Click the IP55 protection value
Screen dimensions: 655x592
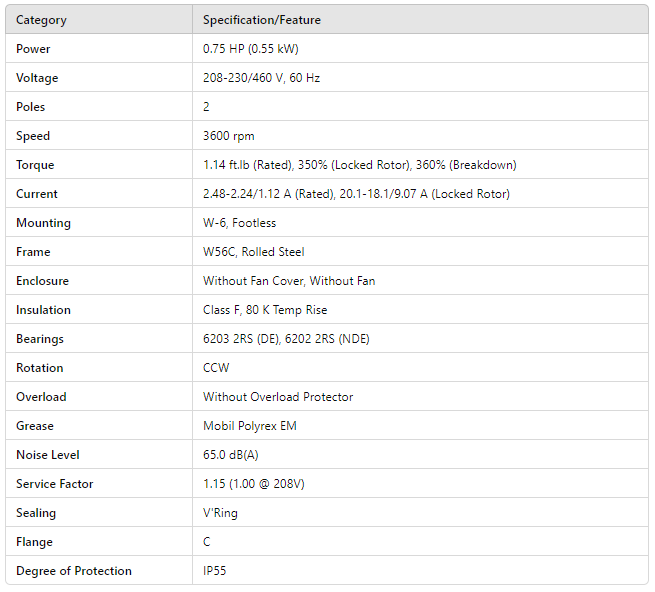pos(217,571)
